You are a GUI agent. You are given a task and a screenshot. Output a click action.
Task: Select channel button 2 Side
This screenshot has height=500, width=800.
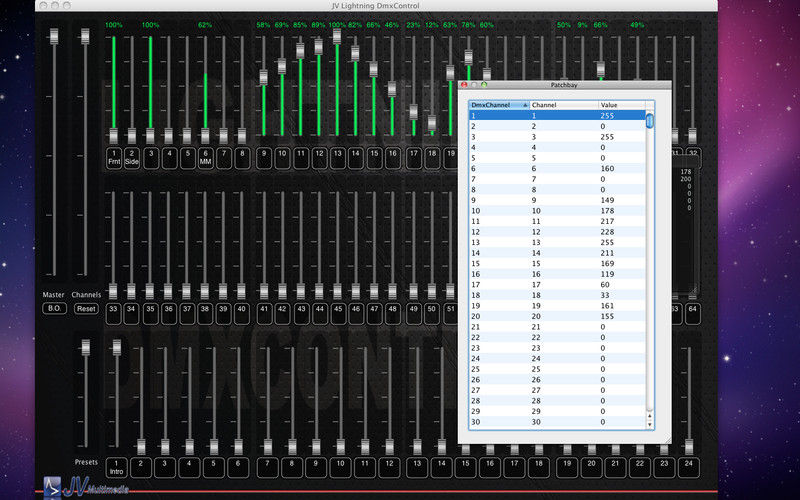coord(132,158)
